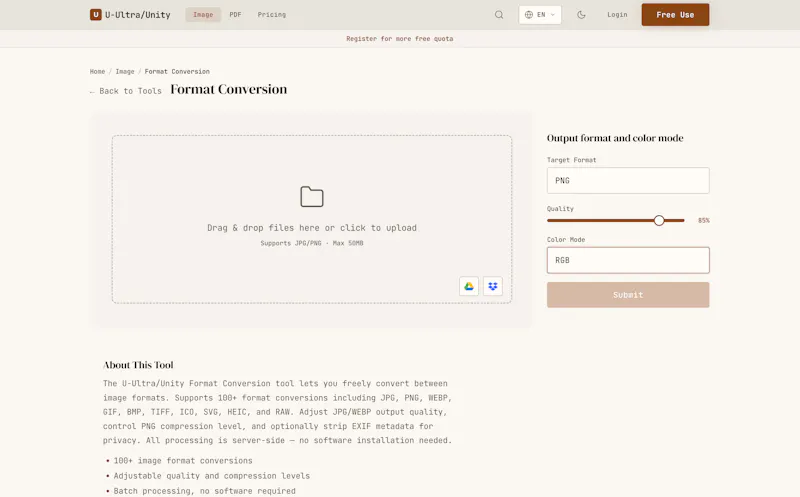The image size is (800, 497).
Task: Click the drag and drop upload area
Action: (x=312, y=219)
